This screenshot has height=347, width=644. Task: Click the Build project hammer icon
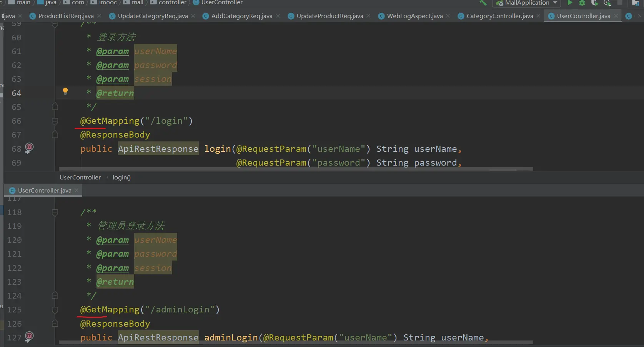tap(483, 3)
